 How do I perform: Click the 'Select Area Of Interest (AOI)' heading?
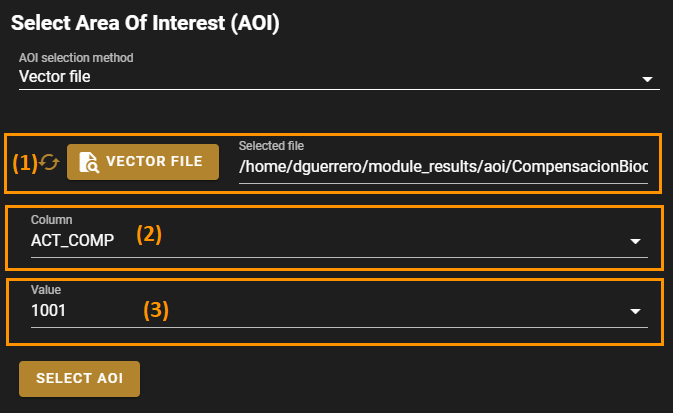(144, 23)
